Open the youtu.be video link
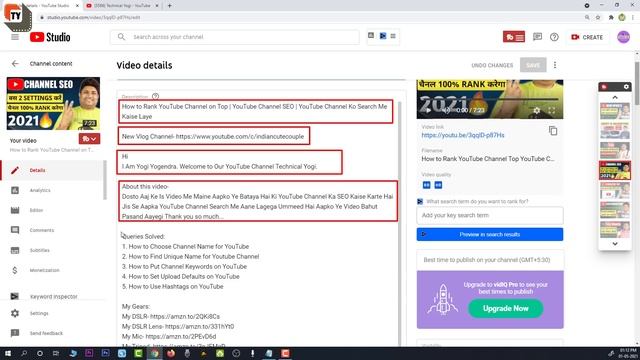Image resolution: width=640 pixels, height=360 pixels. pyautogui.click(x=463, y=135)
